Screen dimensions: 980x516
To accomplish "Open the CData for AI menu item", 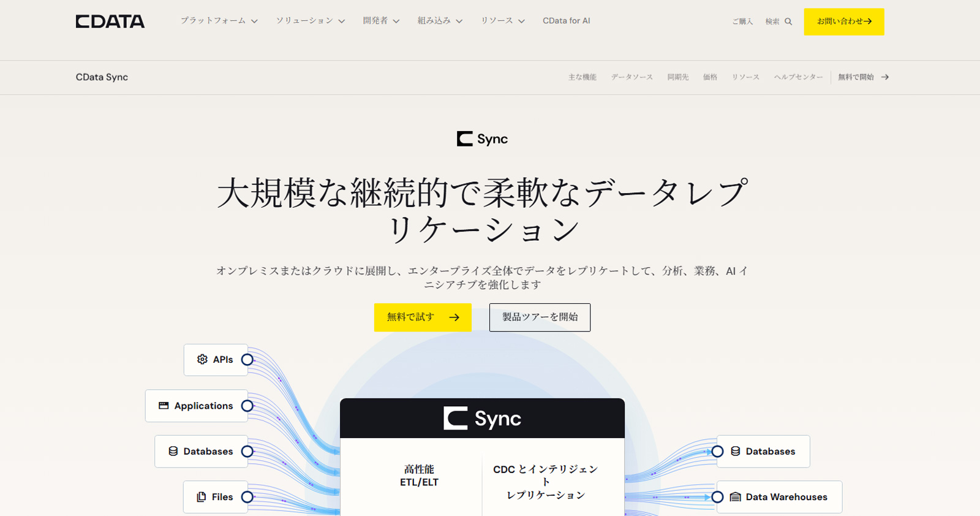I will [567, 21].
